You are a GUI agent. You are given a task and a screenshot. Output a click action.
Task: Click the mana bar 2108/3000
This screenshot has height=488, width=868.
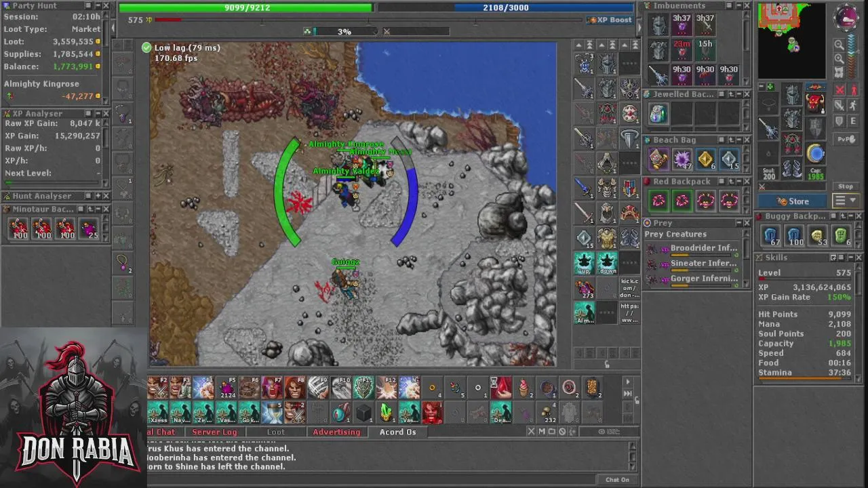tap(506, 8)
